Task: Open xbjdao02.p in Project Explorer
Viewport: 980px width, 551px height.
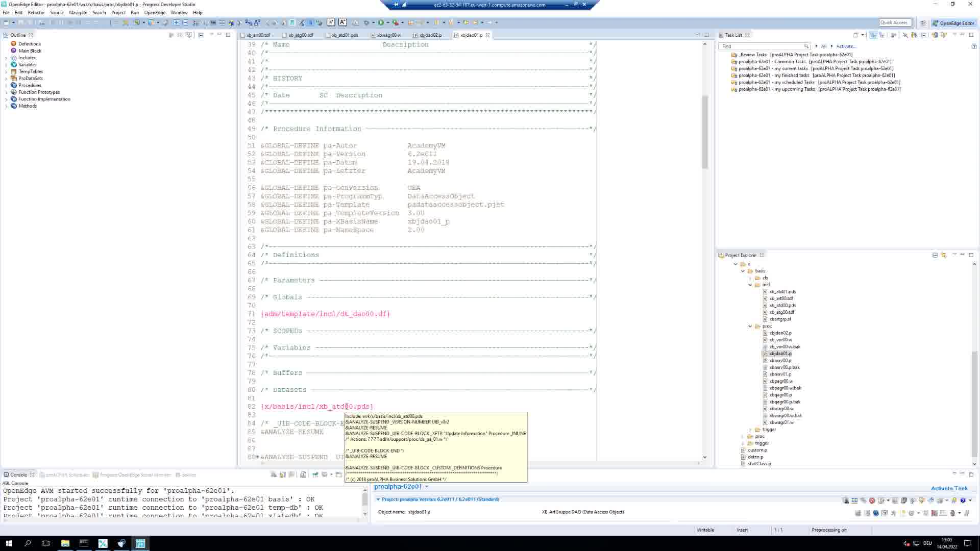Action: pyautogui.click(x=780, y=333)
